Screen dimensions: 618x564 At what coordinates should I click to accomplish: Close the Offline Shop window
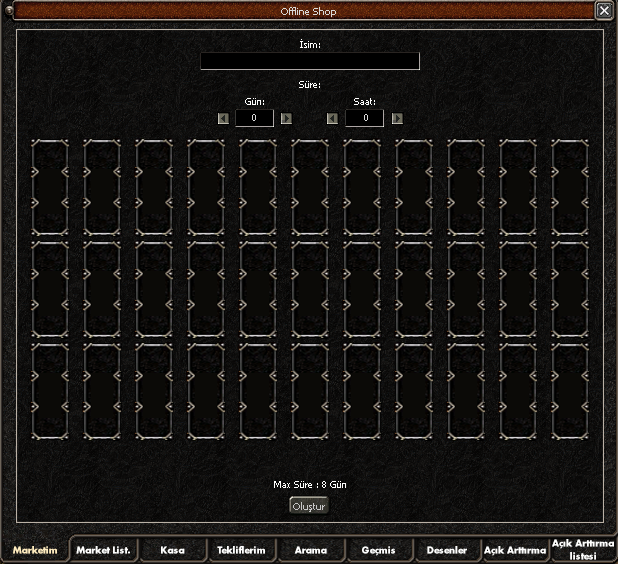[x=604, y=10]
